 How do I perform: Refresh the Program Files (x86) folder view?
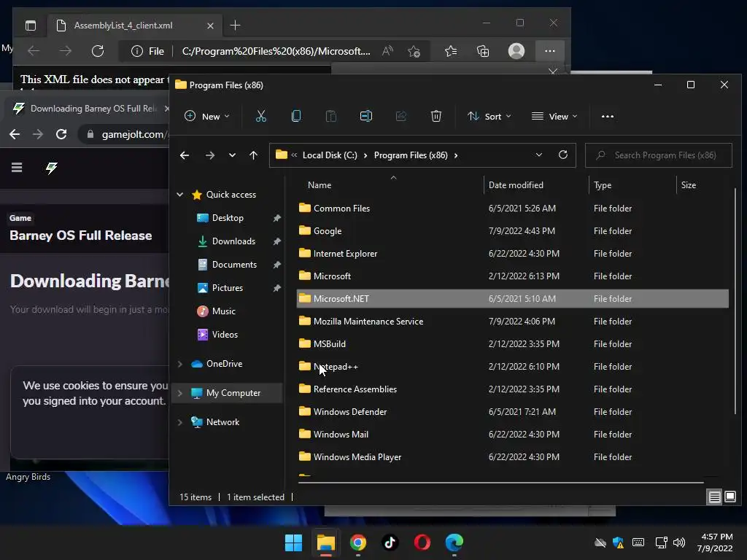(562, 155)
